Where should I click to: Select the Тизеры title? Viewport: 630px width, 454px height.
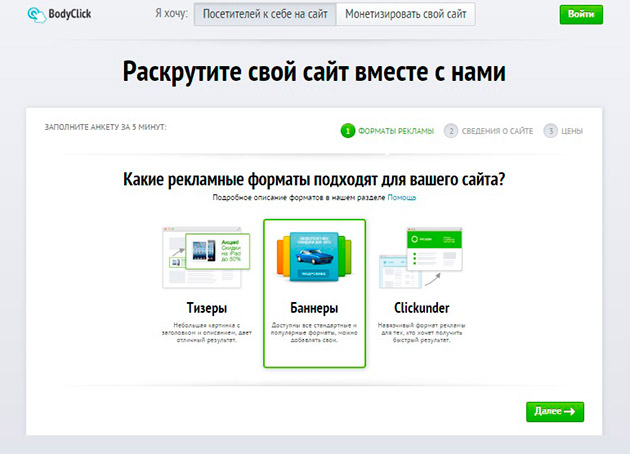click(x=207, y=308)
